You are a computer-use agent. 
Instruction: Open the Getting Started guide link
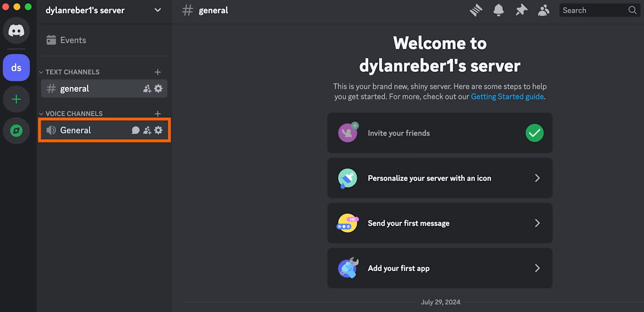(507, 96)
